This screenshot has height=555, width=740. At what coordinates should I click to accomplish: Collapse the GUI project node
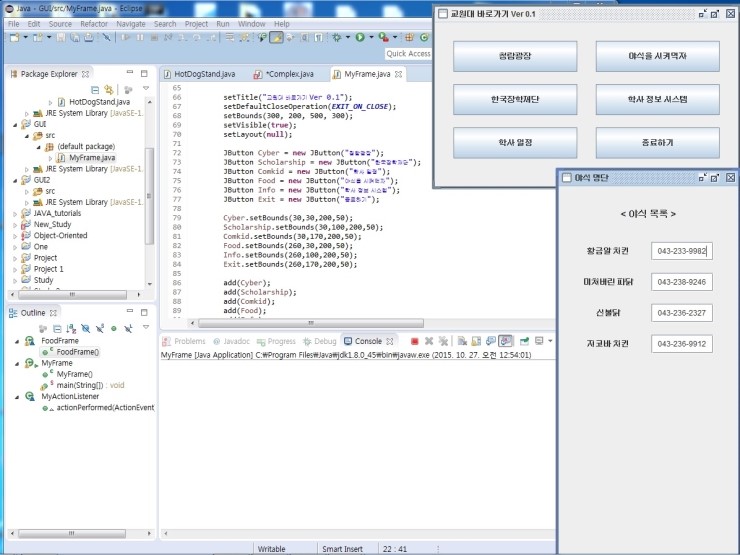coord(15,125)
